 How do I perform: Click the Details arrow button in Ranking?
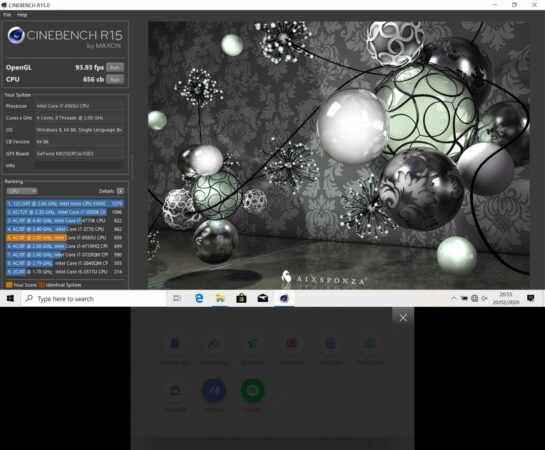pos(120,191)
